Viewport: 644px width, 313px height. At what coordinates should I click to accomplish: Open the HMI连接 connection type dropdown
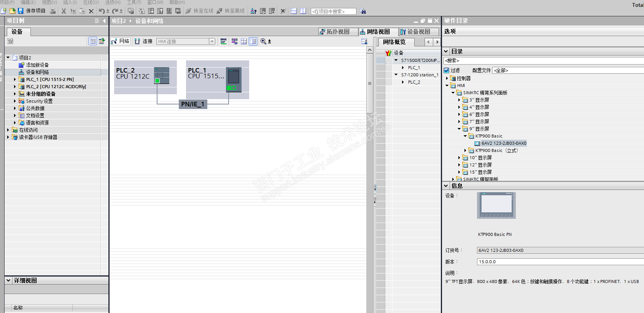[x=212, y=41]
